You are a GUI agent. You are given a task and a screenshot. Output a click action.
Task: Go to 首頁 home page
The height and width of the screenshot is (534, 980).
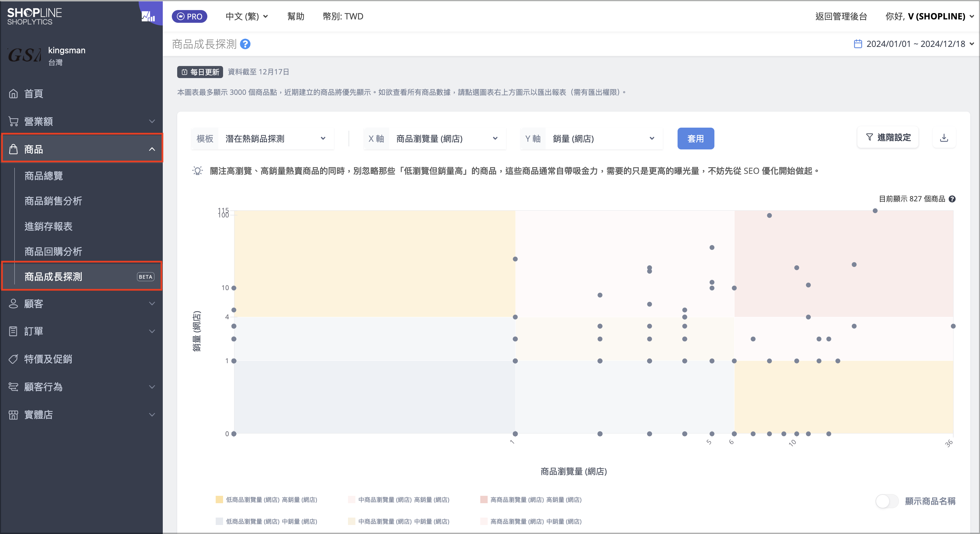[x=33, y=93]
